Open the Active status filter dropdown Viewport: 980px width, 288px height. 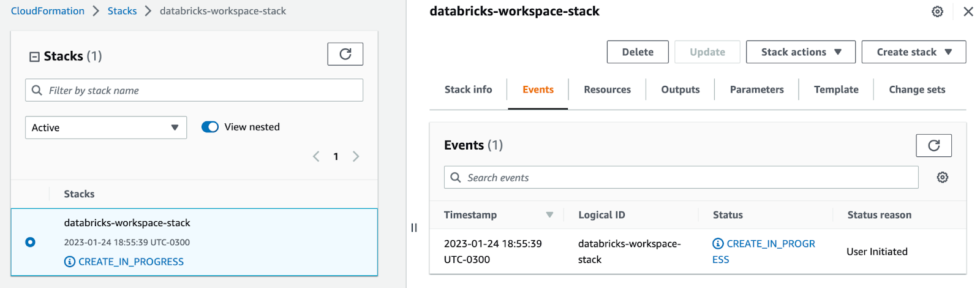coord(106,127)
